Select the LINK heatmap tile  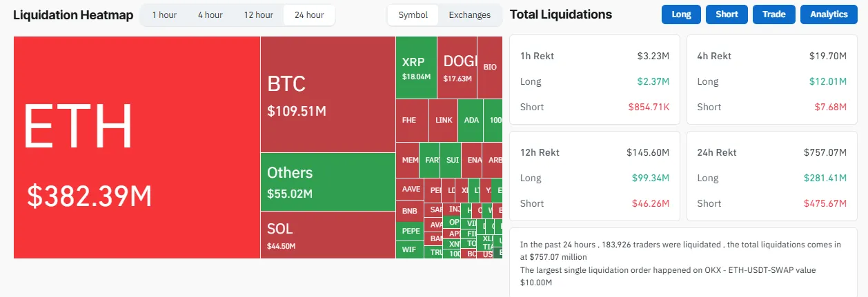point(444,120)
